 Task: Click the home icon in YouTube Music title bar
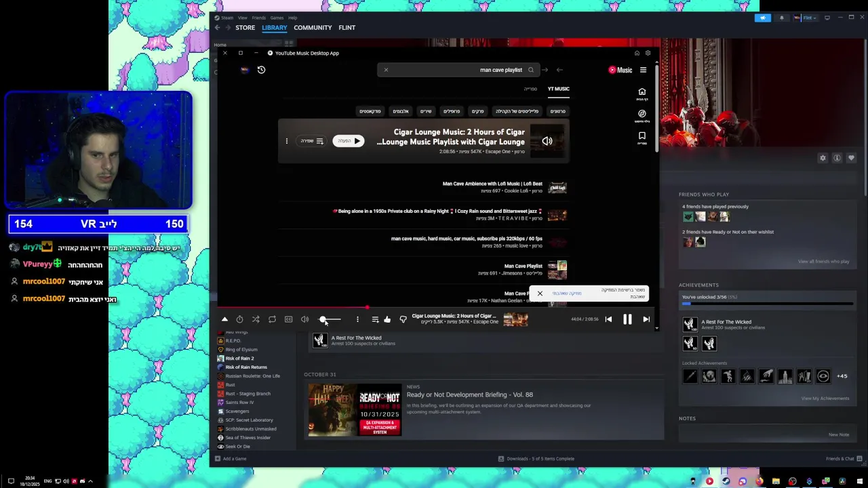click(637, 53)
